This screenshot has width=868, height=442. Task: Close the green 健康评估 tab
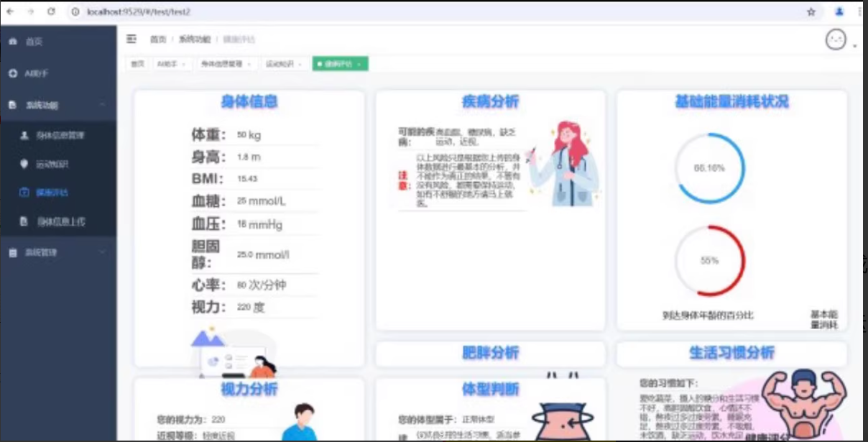coord(359,65)
